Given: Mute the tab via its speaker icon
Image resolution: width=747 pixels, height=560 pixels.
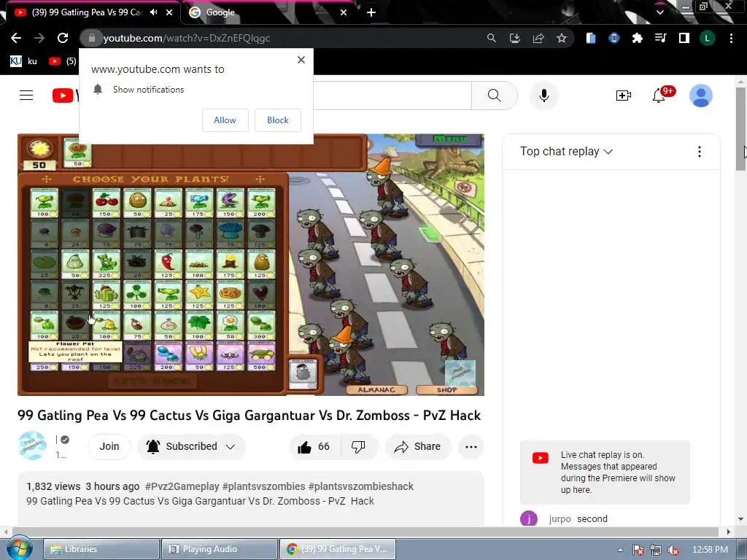Looking at the screenshot, I should 153,12.
